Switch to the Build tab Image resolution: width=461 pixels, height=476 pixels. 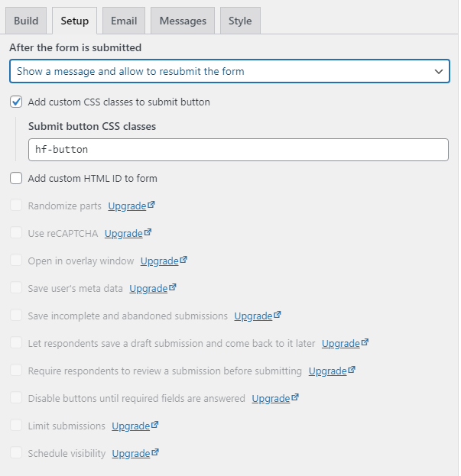26,21
